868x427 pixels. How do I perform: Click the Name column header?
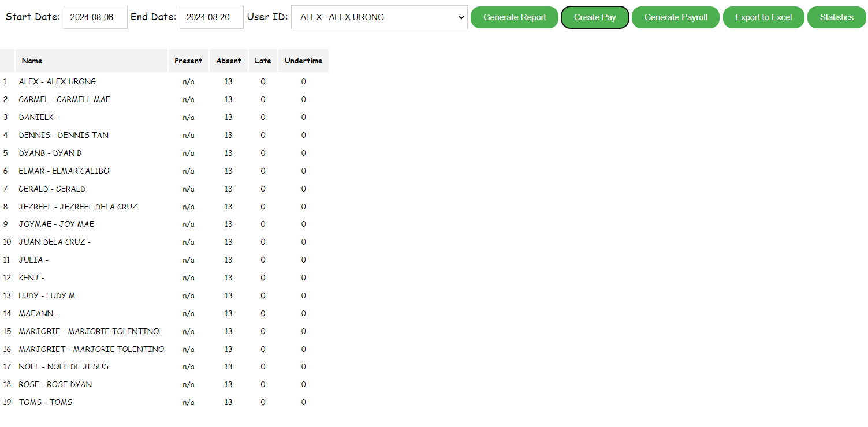(x=32, y=61)
